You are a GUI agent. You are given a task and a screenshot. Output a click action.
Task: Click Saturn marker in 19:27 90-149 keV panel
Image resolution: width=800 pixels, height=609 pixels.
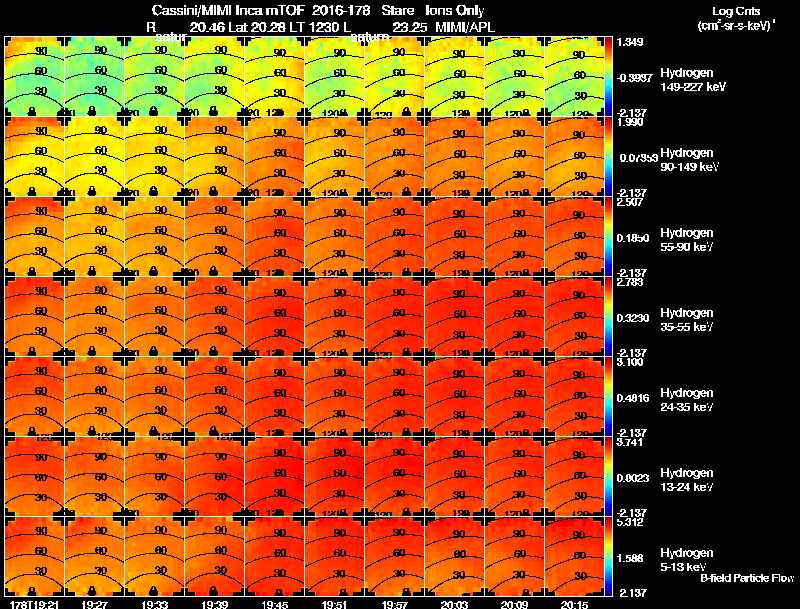click(92, 191)
